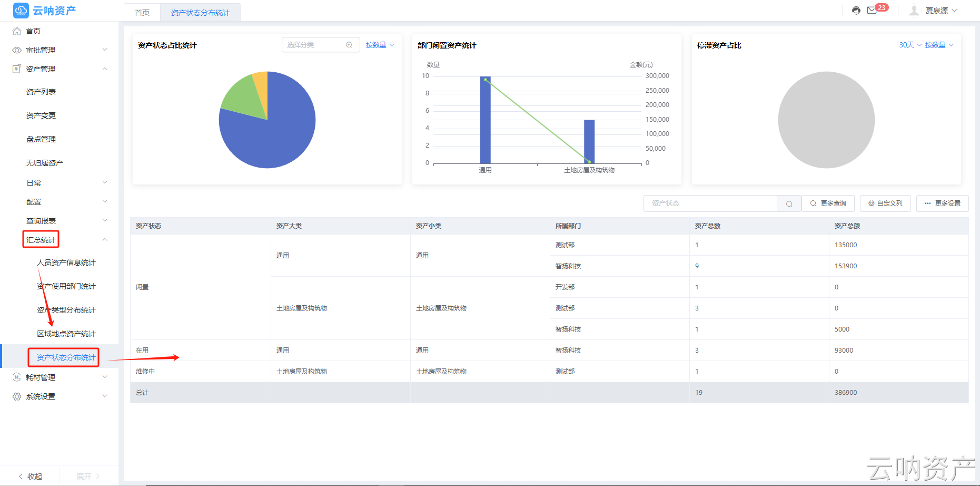Expand the 系统设置 menu chevron
Image resolution: width=980 pixels, height=486 pixels.
click(105, 396)
